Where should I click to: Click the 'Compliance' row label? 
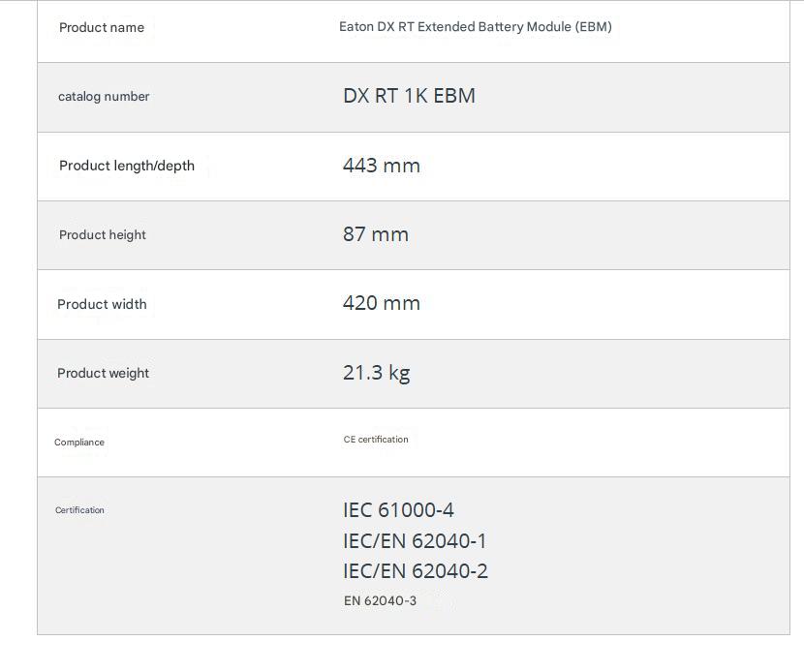[79, 443]
